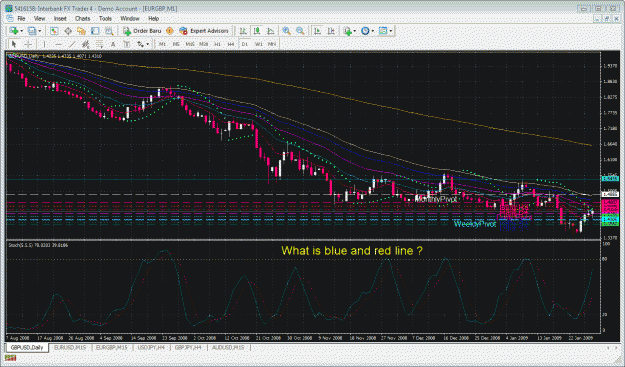625x367 pixels.
Task: Select the Fibonacci Retracement tool
Action: click(x=99, y=44)
